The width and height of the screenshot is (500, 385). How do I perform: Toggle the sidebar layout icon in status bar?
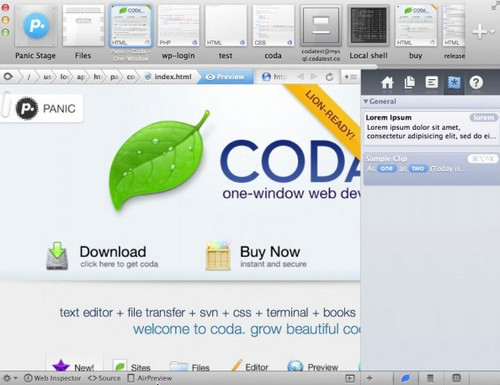(x=456, y=378)
